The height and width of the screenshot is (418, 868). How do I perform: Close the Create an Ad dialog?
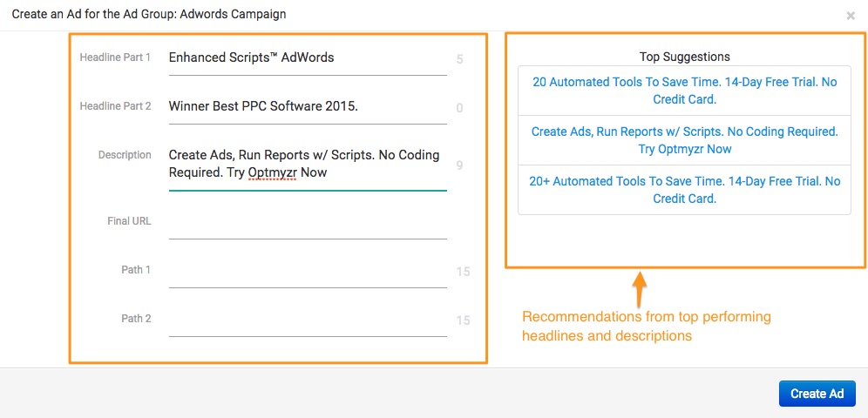(x=851, y=16)
